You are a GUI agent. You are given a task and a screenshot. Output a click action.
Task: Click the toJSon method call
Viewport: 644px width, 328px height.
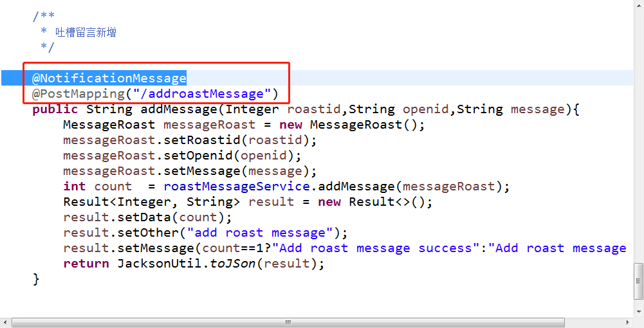[234, 264]
